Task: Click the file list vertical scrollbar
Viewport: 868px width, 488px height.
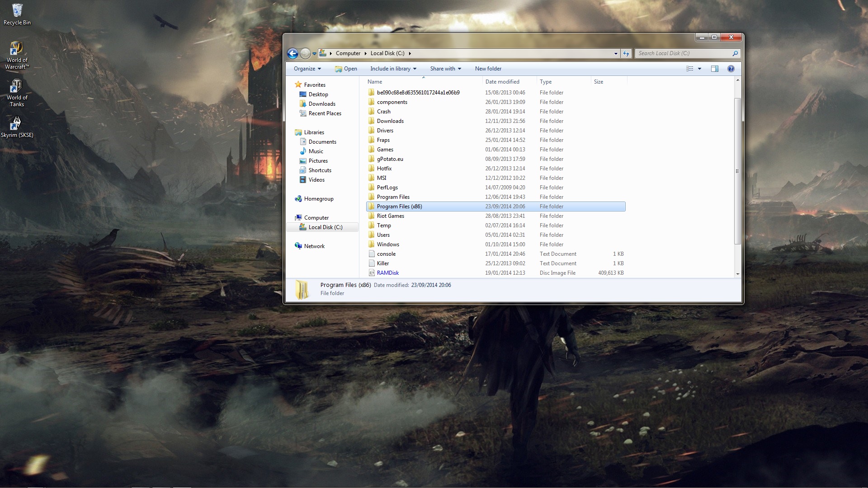Action: click(737, 172)
